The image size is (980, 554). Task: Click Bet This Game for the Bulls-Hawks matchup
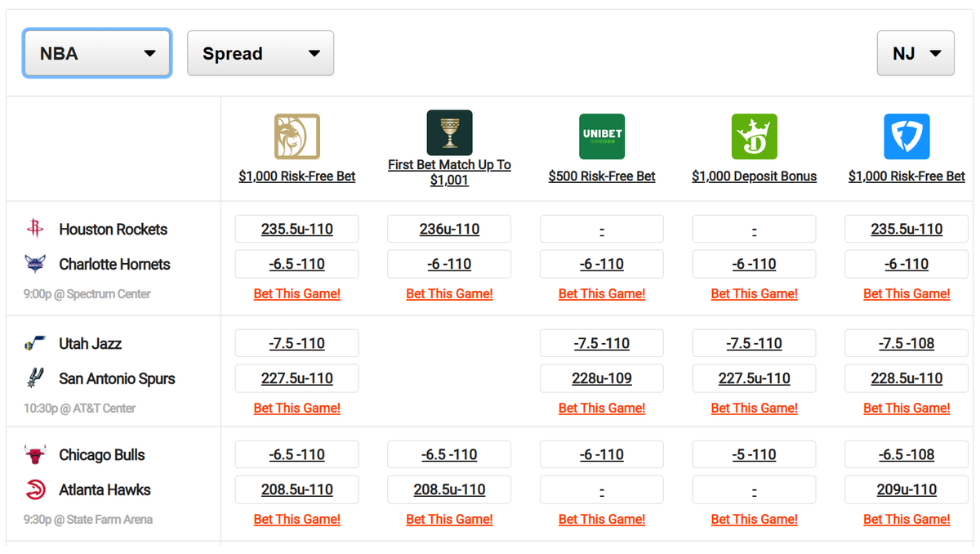point(296,519)
